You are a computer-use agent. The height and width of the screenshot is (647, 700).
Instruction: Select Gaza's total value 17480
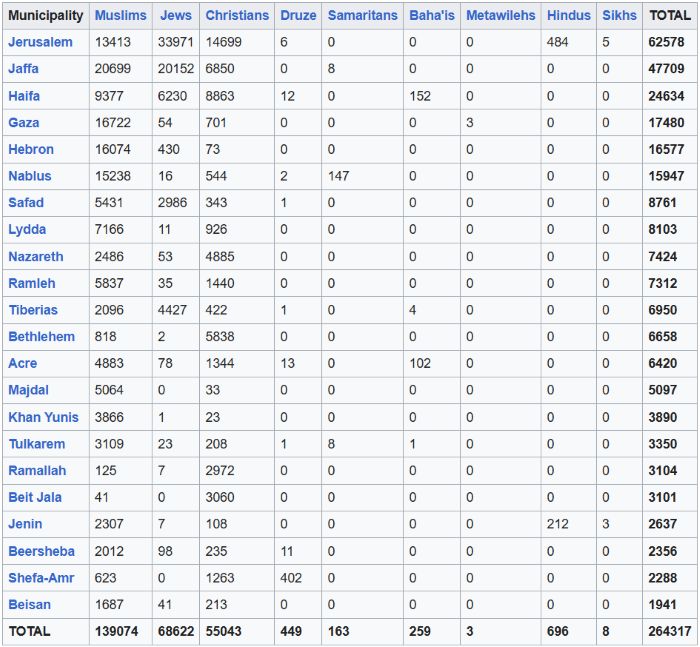pyautogui.click(x=666, y=122)
